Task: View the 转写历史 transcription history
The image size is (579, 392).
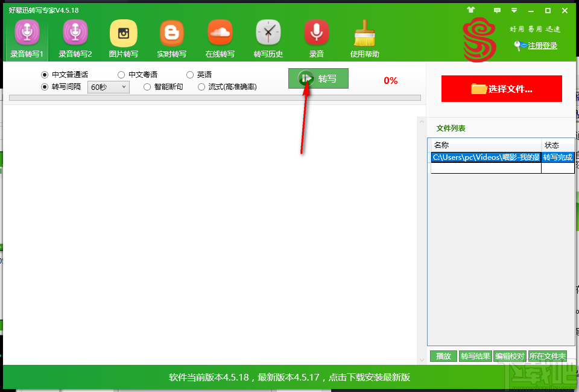Action: [x=268, y=37]
